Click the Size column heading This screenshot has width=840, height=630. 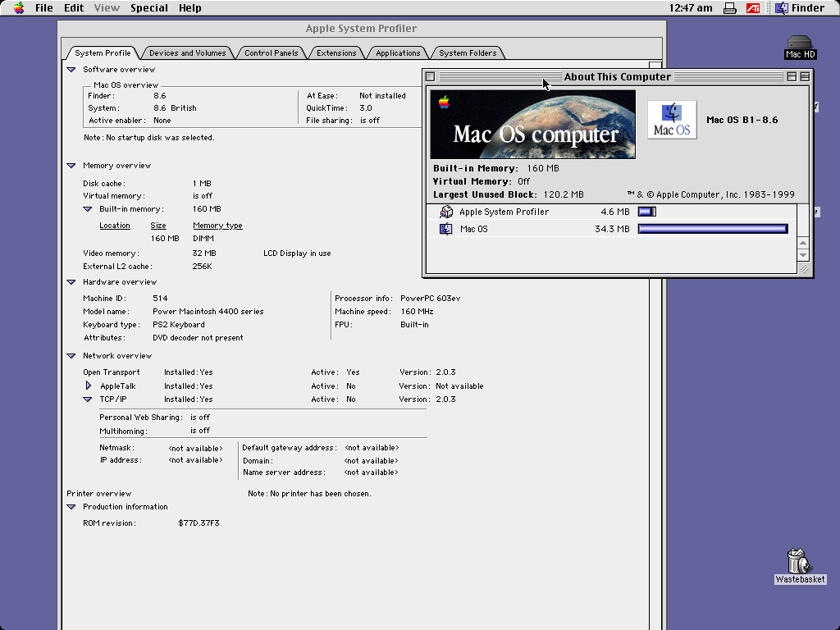tap(158, 226)
